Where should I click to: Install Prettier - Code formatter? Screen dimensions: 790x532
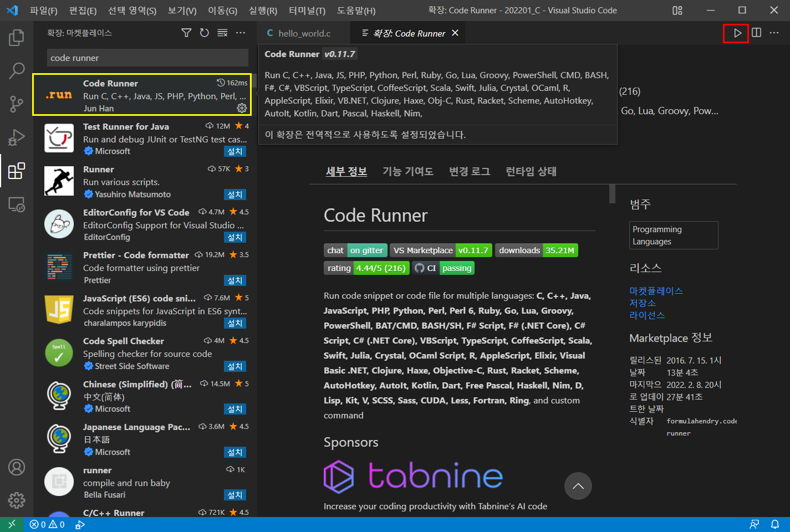[x=235, y=280]
